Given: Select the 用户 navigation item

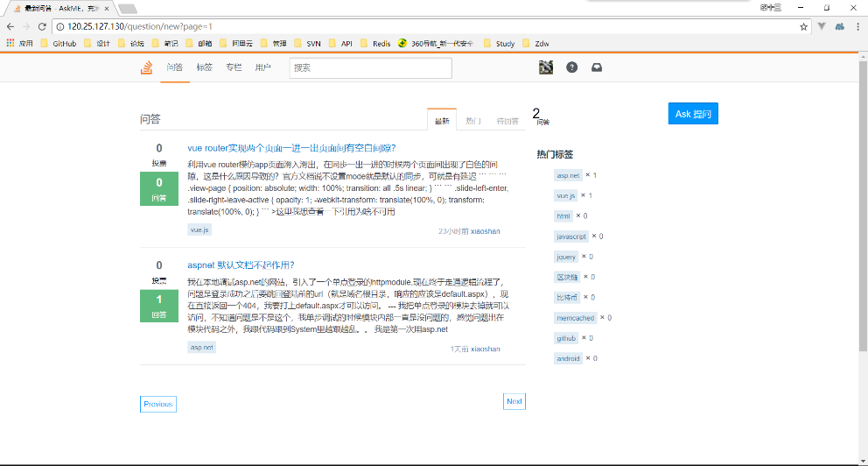Looking at the screenshot, I should point(263,67).
